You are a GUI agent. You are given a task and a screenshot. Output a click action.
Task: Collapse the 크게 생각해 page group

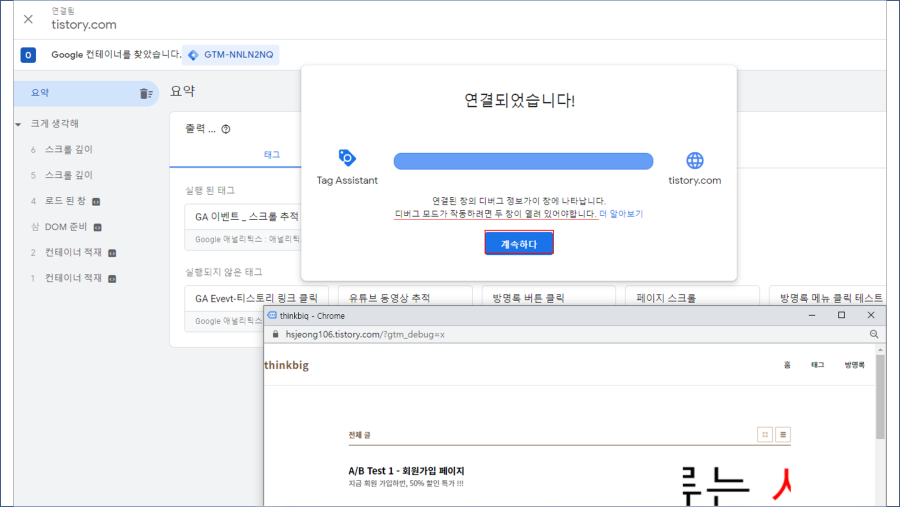(x=18, y=124)
